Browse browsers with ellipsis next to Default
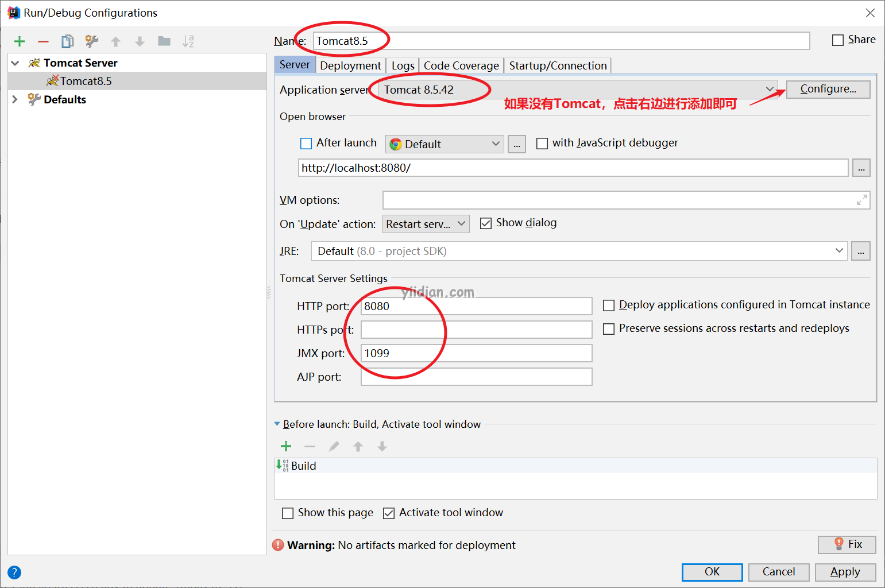Viewport: 885px width, 588px height. tap(517, 144)
